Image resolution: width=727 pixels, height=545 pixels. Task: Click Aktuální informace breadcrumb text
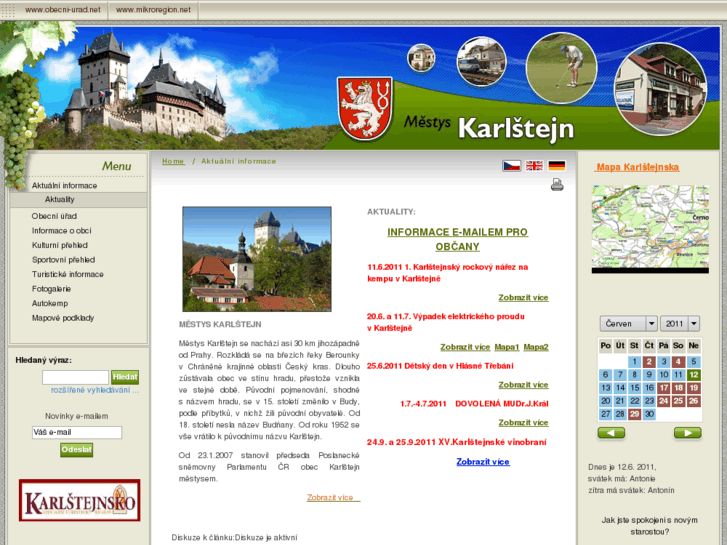pyautogui.click(x=238, y=161)
